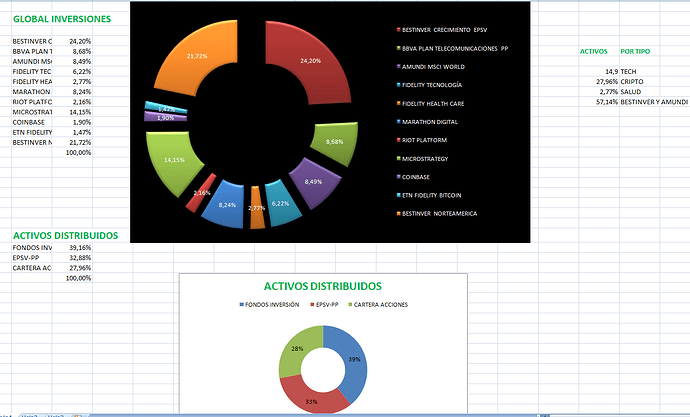Select the MARATHON name cell
This screenshot has height=417, width=690.
(32, 91)
